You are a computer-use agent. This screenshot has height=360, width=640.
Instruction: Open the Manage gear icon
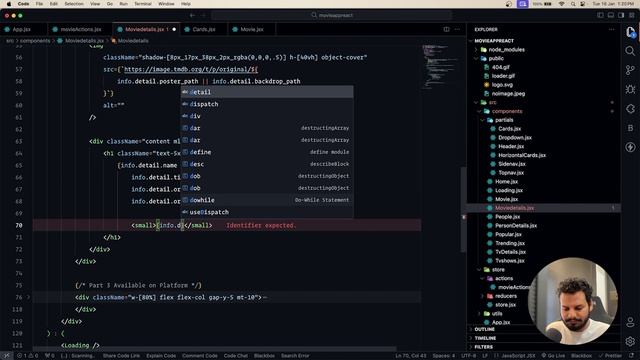click(x=630, y=341)
